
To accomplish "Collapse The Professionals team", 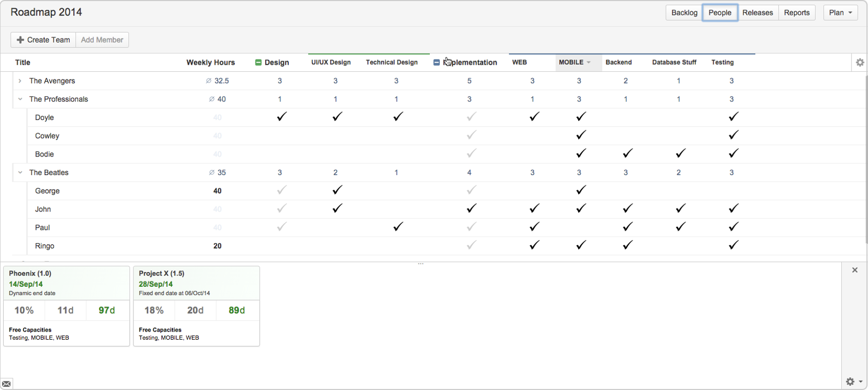I will (x=20, y=99).
